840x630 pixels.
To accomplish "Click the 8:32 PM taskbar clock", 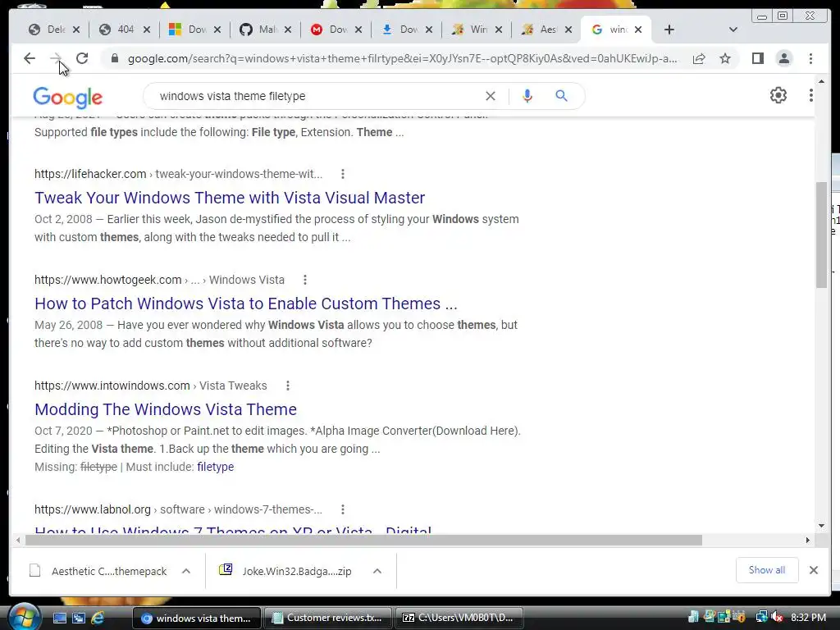I will coord(808,617).
